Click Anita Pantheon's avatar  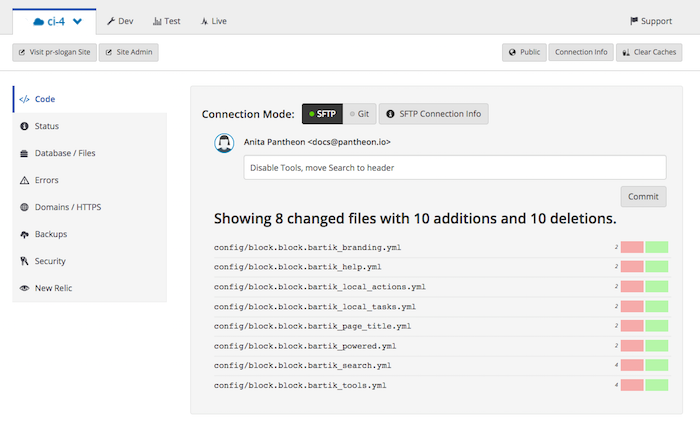[x=224, y=143]
